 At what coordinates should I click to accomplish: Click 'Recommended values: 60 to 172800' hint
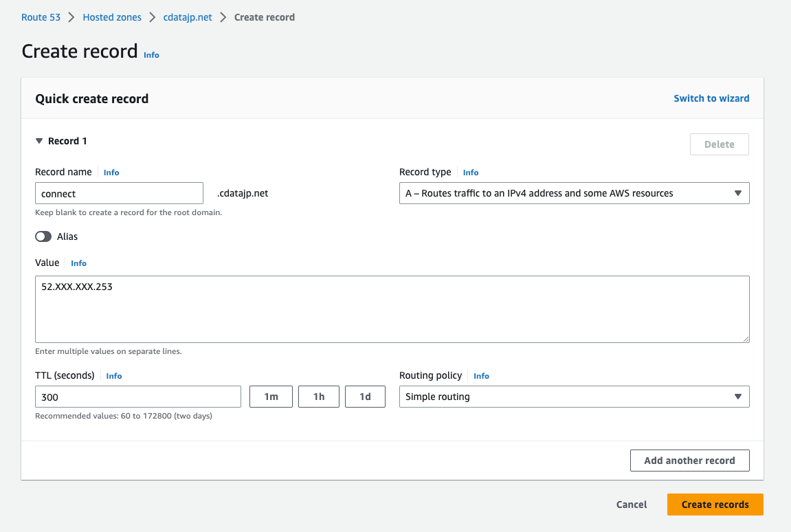[x=124, y=416]
